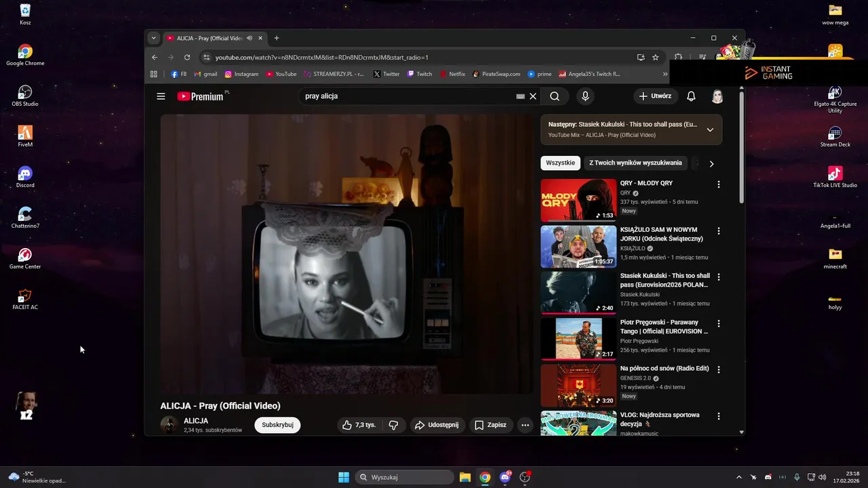Image resolution: width=868 pixels, height=488 pixels.
Task: Open the Chrome apps grid in bookmarks bar
Action: [154, 74]
